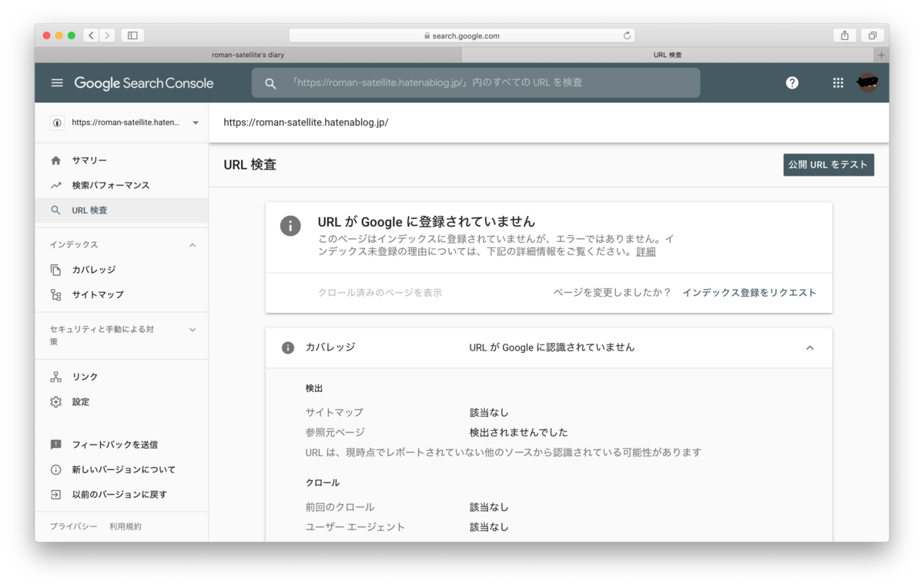Click the 参照元ページ label
Viewport: 924px width, 588px height.
335,432
